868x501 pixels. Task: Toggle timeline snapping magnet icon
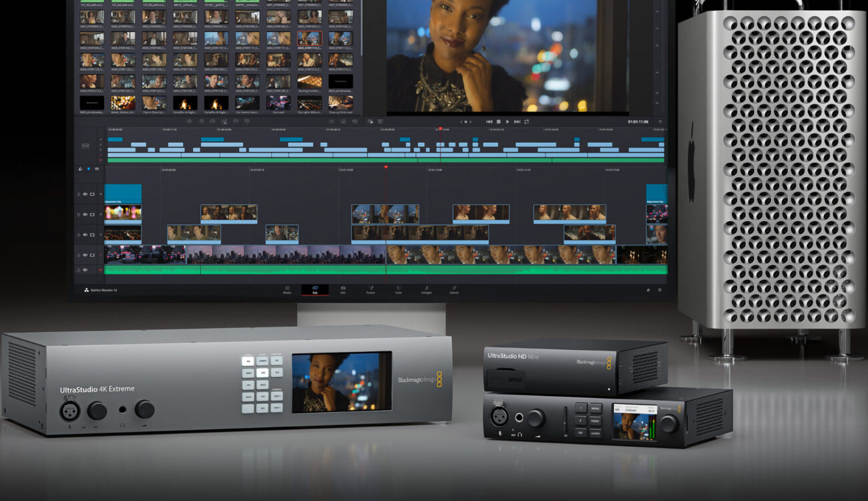coord(81,169)
